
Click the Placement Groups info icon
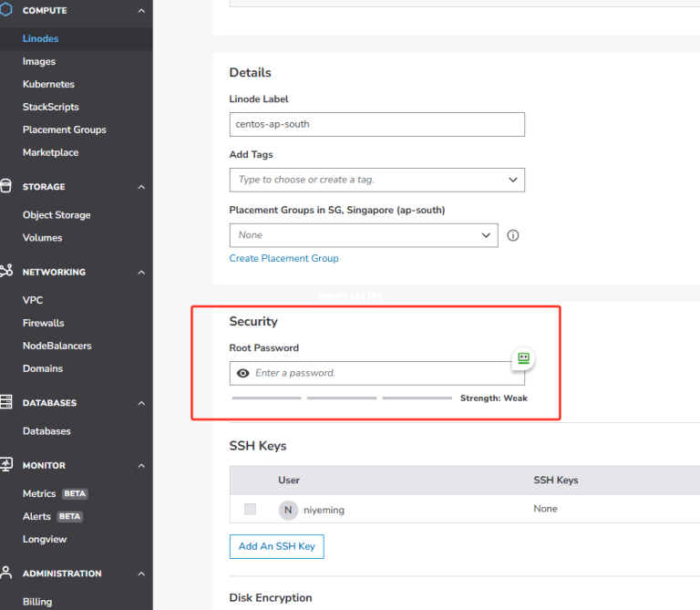[513, 235]
